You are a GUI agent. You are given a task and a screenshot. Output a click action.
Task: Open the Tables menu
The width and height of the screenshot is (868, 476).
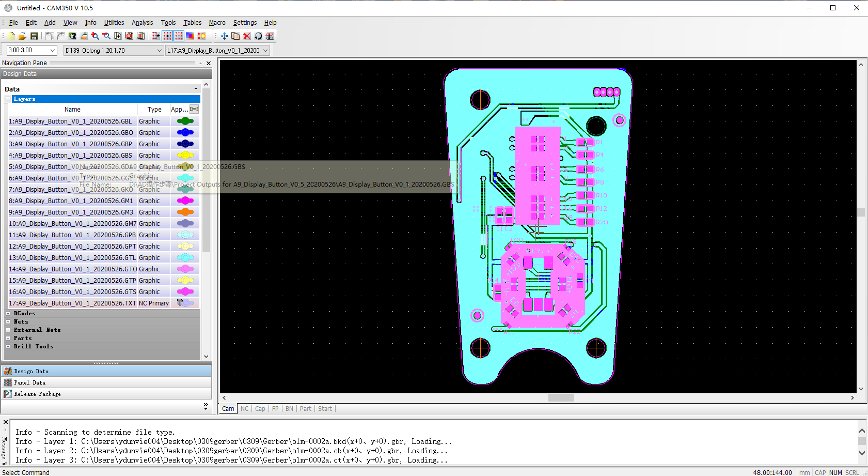point(192,22)
